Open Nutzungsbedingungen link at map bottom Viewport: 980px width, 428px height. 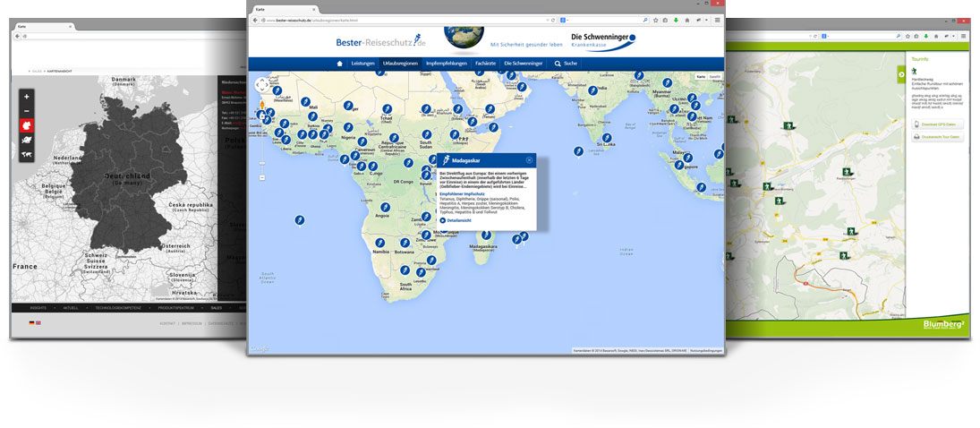tap(706, 350)
